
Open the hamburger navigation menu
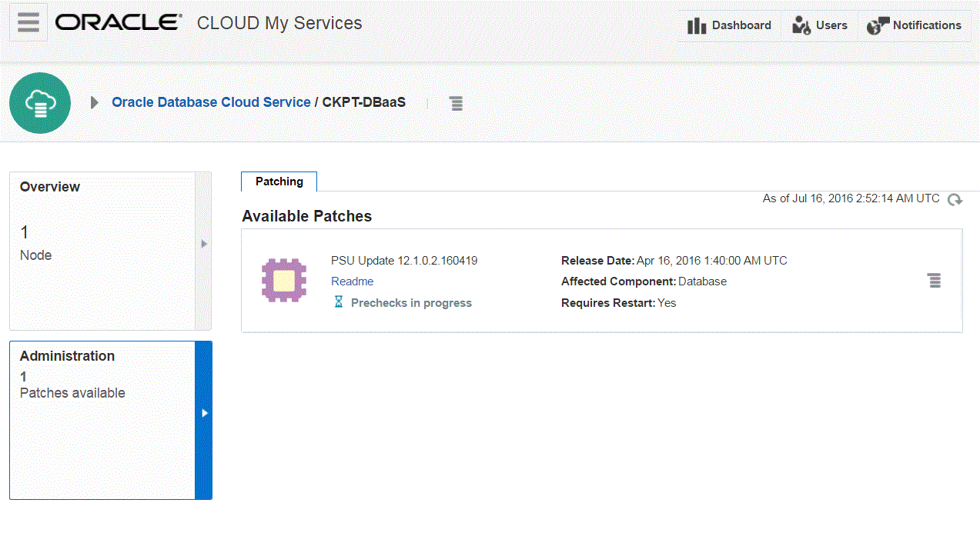click(28, 22)
